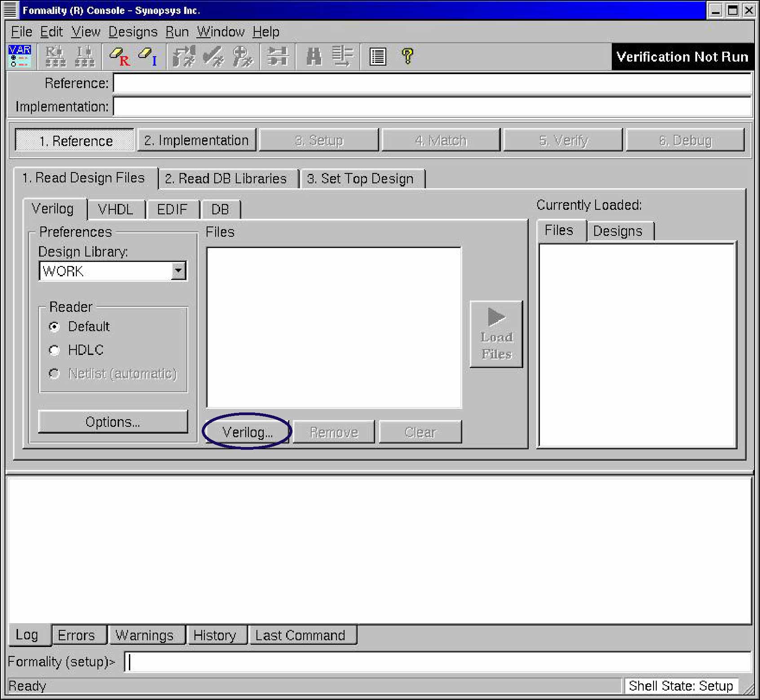Click the 3. Setup step button
The height and width of the screenshot is (700, 760).
point(319,140)
